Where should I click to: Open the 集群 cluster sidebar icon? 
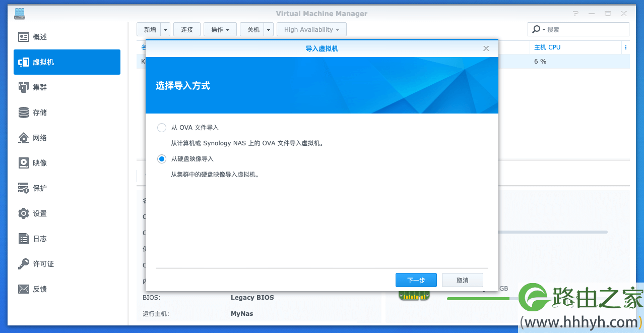24,87
